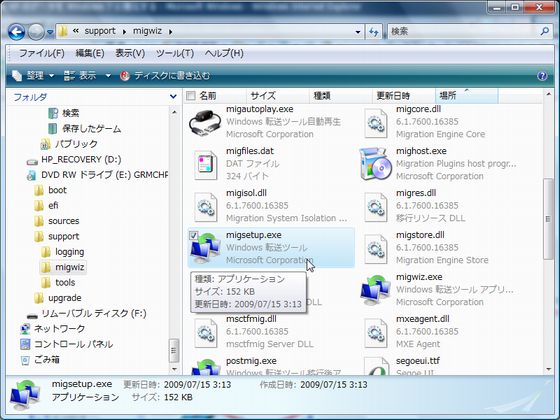
Task: Uncheck the migsetup.exe item checkbox
Action: click(x=193, y=235)
